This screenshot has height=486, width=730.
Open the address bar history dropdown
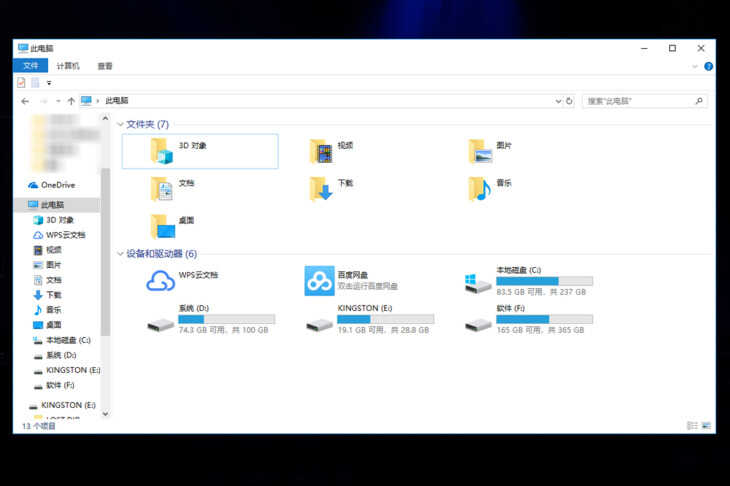point(557,101)
